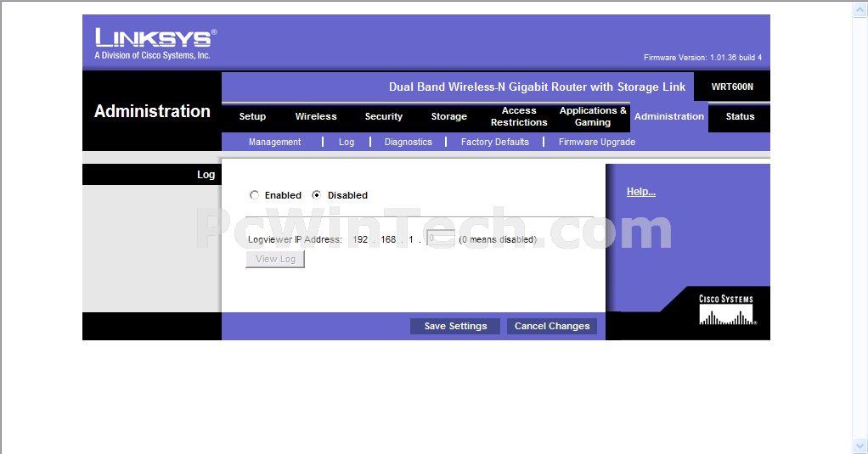Click the scrollbar down arrow
Viewport: 868px width, 454px height.
tap(860, 446)
